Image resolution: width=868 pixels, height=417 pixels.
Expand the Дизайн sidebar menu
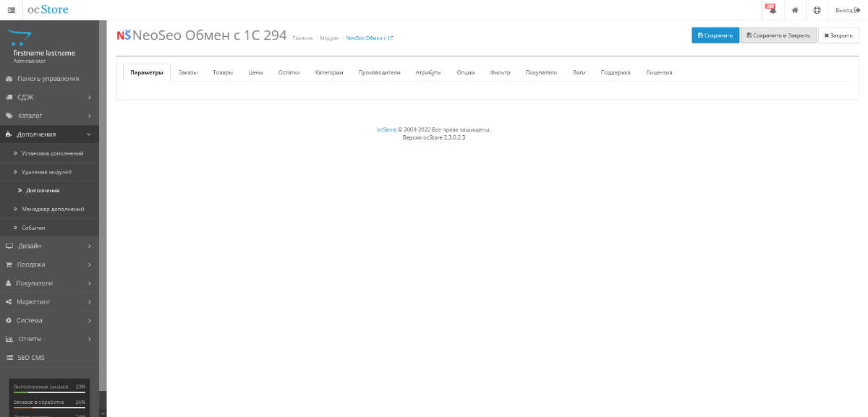pos(49,246)
